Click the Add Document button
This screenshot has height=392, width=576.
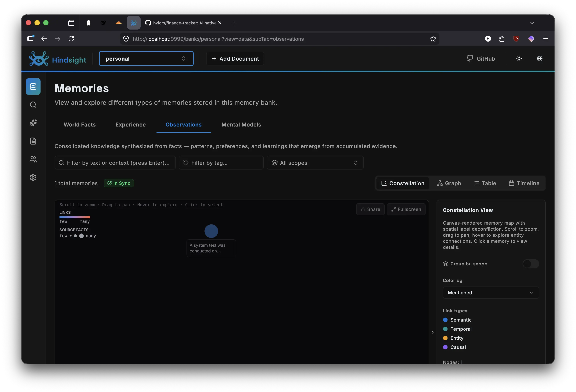(235, 59)
